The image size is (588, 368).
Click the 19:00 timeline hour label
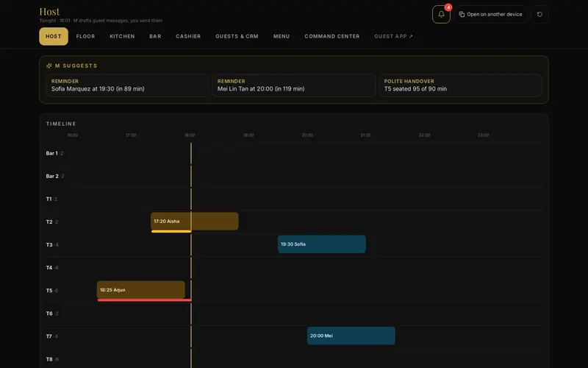coord(248,135)
